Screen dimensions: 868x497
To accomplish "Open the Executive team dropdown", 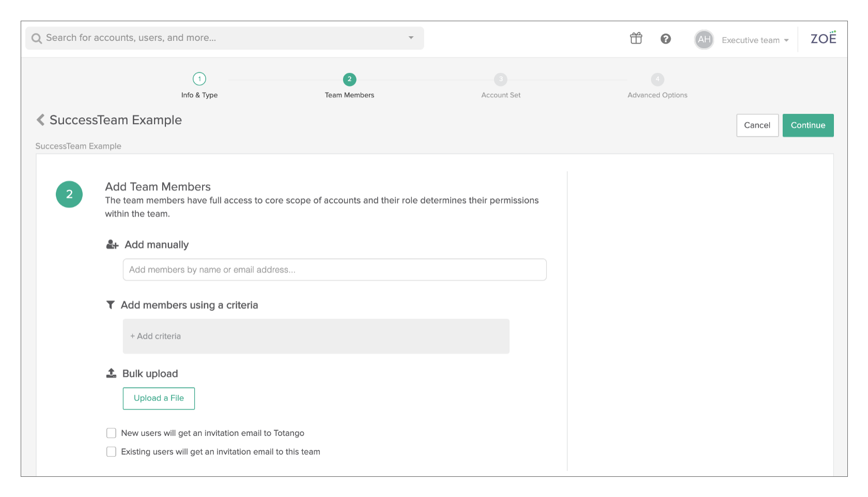I will [x=755, y=40].
